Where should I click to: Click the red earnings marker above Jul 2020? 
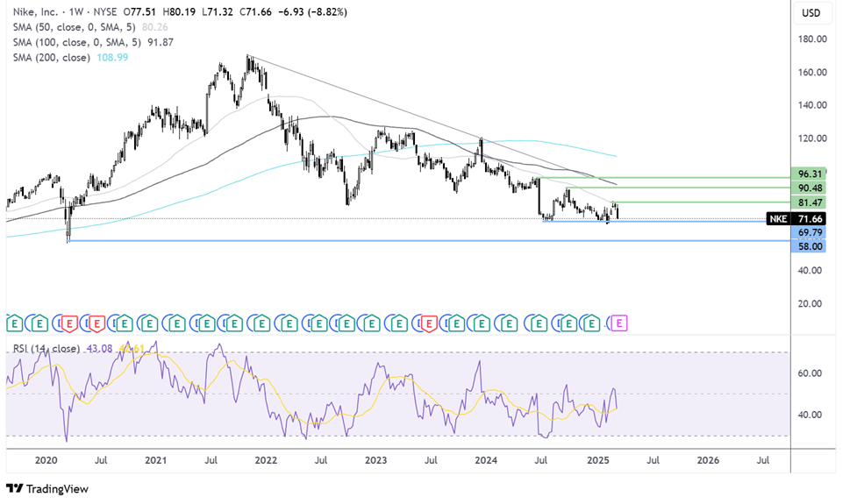click(97, 323)
